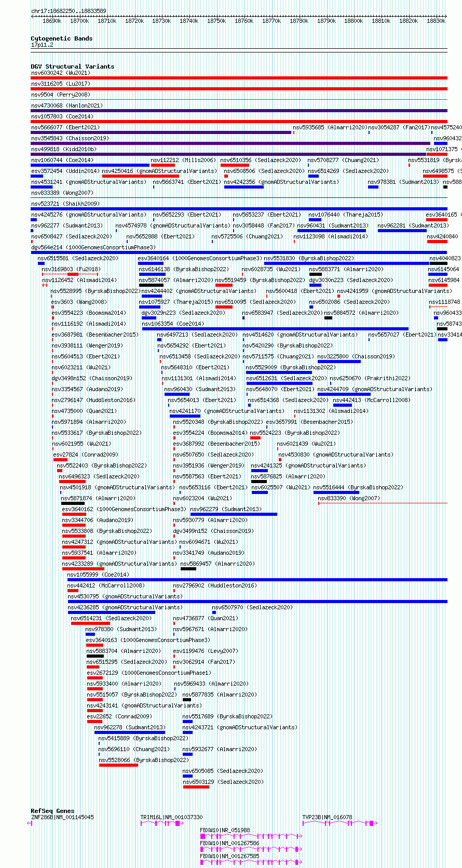Open esv3572454 (Uddin2014) variant

(65, 171)
